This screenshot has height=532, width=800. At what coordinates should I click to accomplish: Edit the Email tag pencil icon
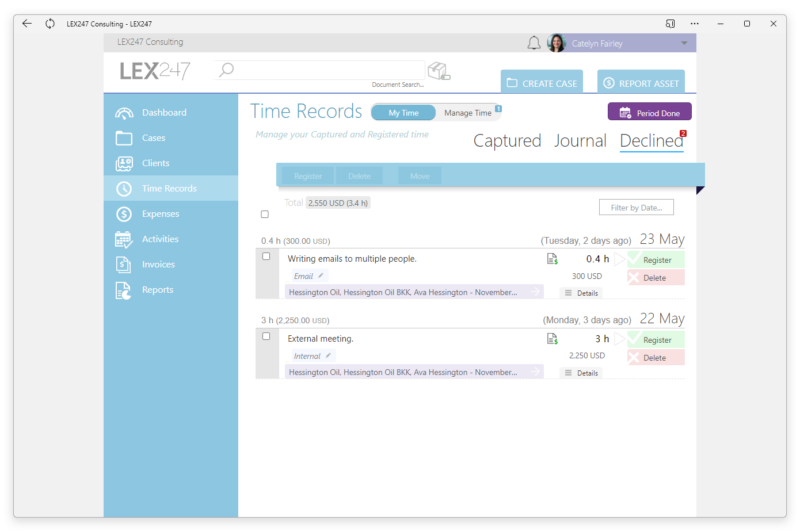tap(321, 276)
